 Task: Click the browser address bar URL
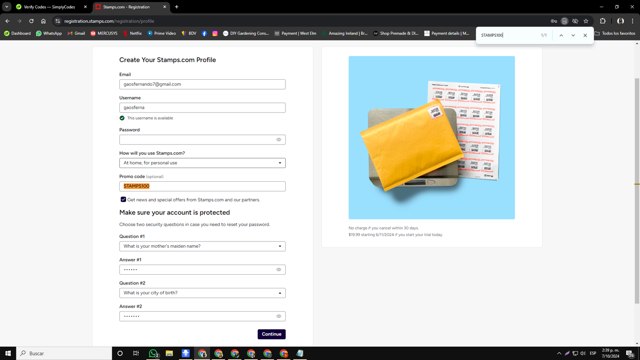109,21
